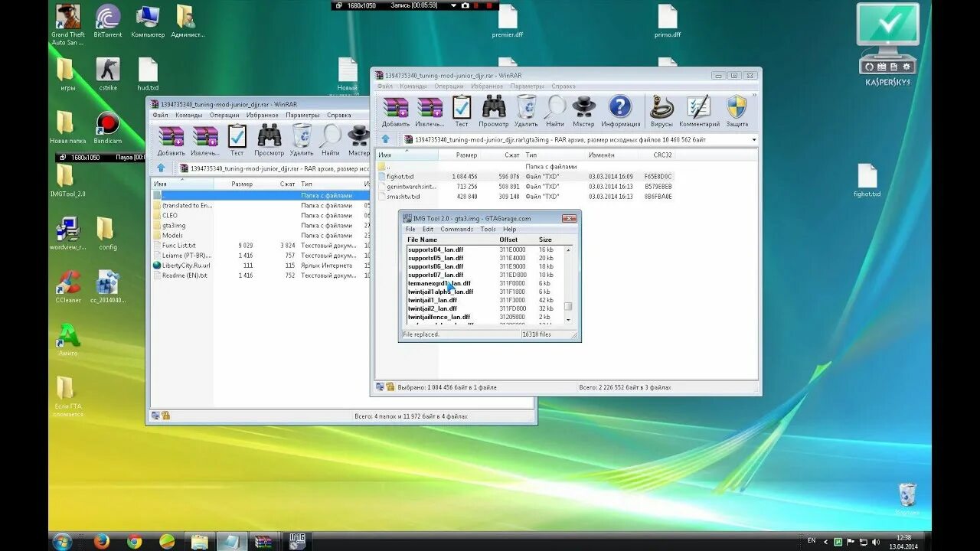
Task: Go up one folder in back WinRAR window
Action: click(x=161, y=168)
